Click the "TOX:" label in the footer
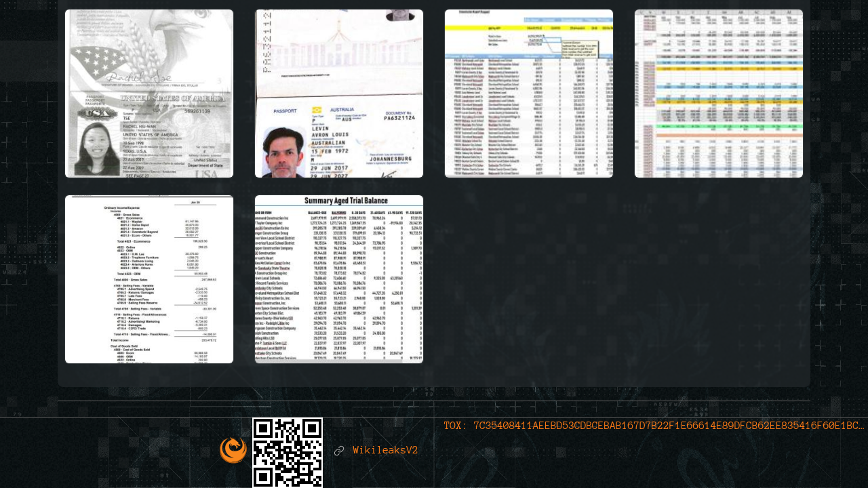The height and width of the screenshot is (488, 868). pos(455,426)
